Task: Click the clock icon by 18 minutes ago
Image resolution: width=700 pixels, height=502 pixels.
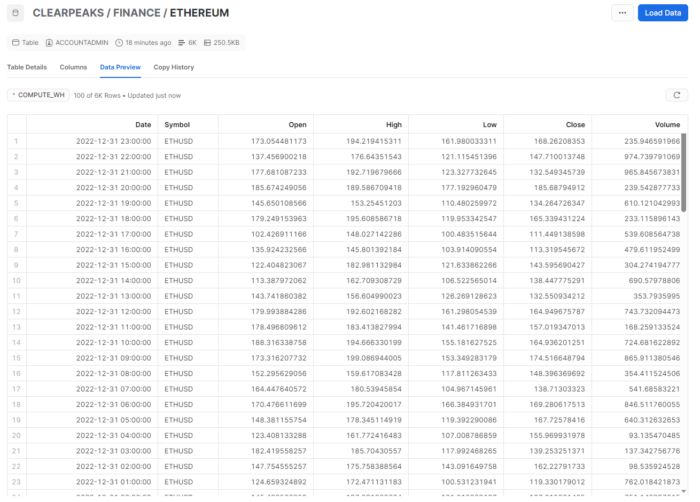Action: coord(119,42)
